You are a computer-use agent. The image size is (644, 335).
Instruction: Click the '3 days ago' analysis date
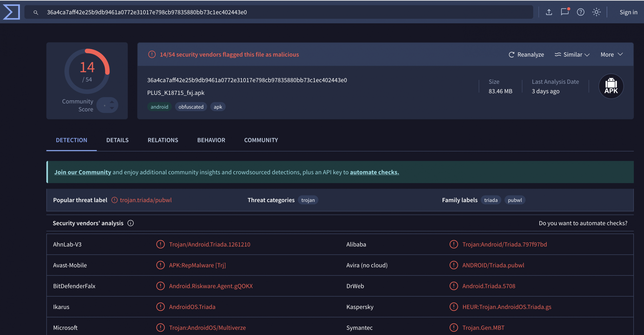(546, 91)
